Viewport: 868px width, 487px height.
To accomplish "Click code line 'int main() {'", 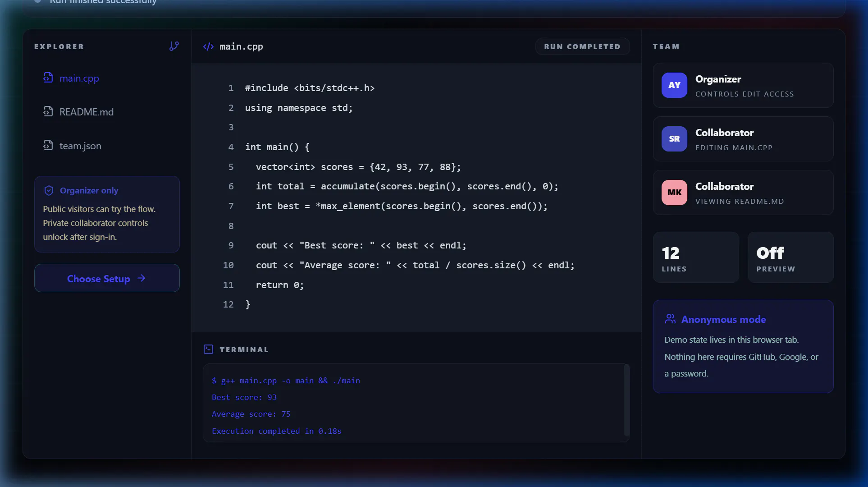I will click(x=277, y=147).
